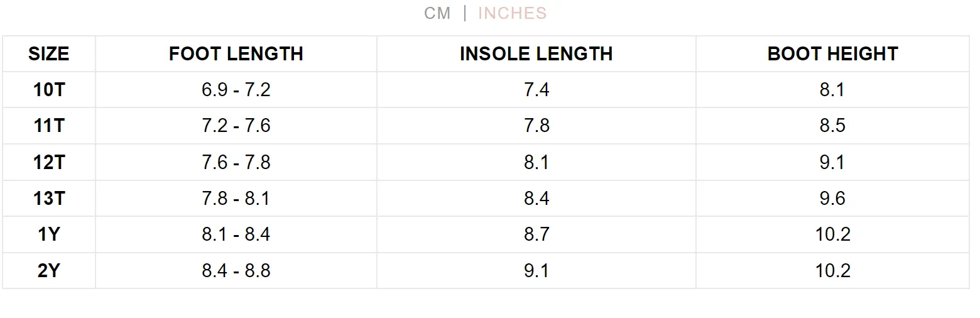Select the 2Y size row label
Screen dimensions: 980x318
(x=49, y=271)
